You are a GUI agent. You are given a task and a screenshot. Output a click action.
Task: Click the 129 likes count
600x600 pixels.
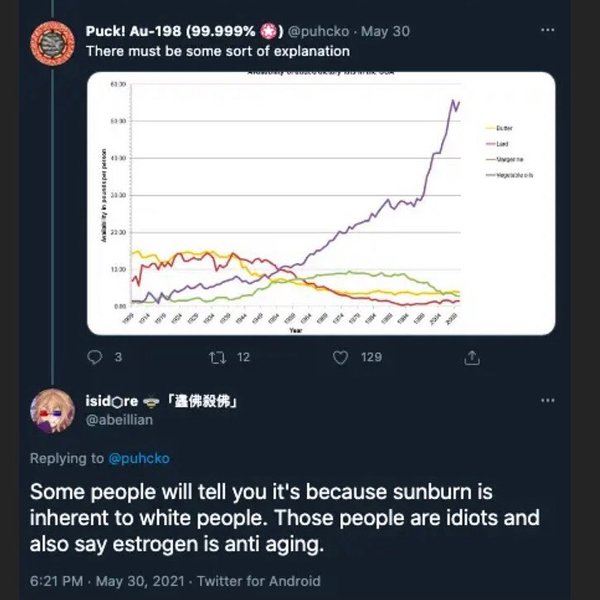(372, 356)
